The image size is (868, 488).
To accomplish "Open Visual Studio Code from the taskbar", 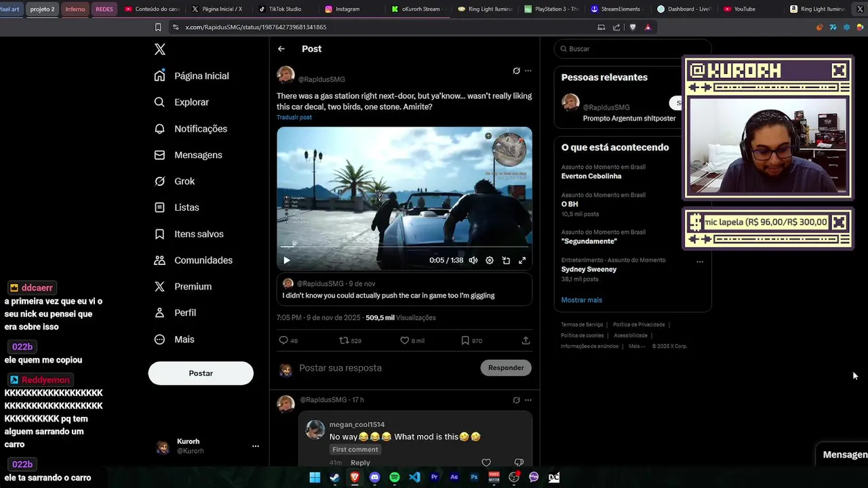I will [414, 477].
